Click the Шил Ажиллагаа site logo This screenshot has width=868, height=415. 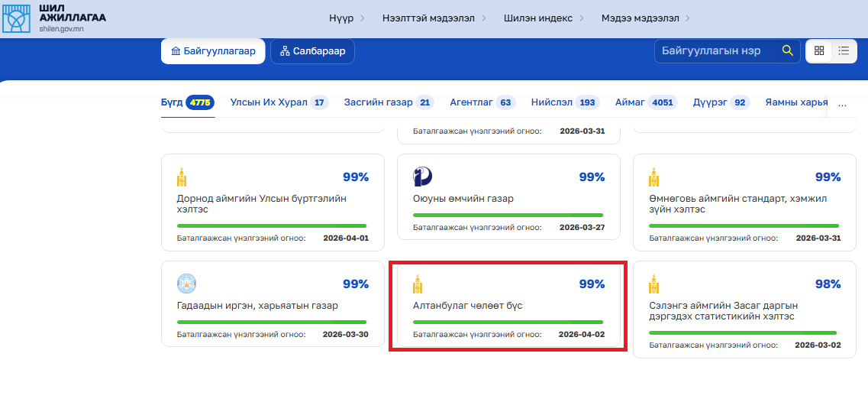click(53, 19)
